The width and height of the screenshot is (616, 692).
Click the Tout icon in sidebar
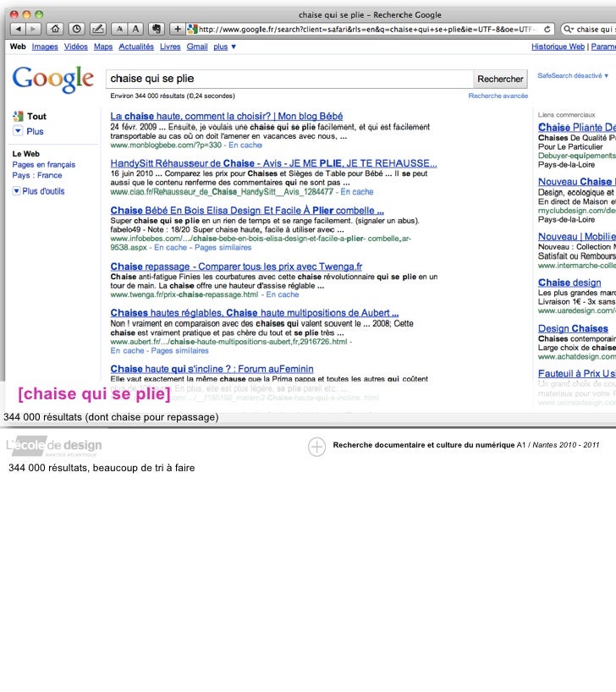[x=18, y=116]
